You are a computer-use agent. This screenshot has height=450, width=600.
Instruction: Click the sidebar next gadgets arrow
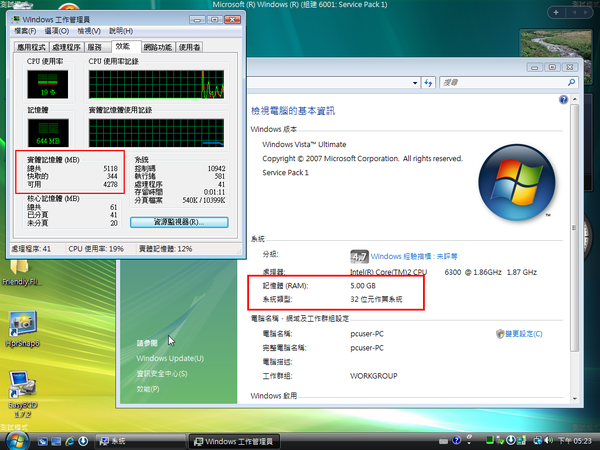(x=585, y=12)
